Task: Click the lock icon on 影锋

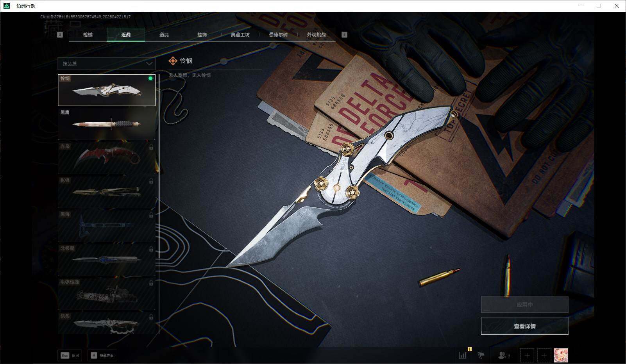Action: point(151,181)
